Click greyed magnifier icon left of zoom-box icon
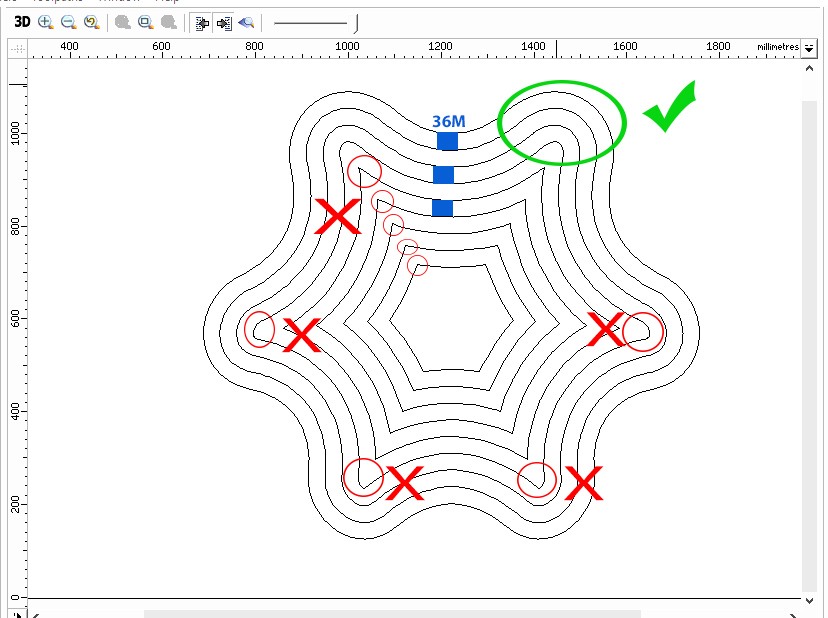 click(x=123, y=22)
